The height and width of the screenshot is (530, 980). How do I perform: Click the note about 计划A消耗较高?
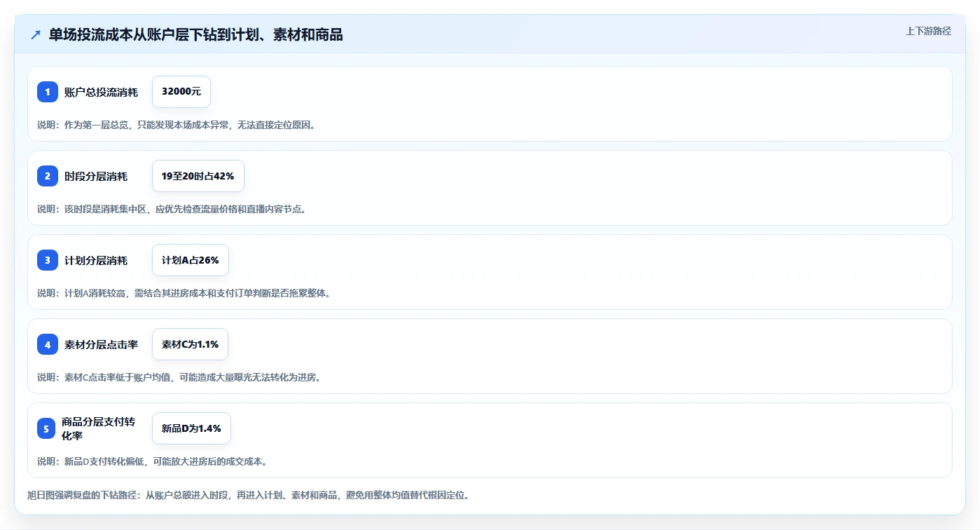pos(184,293)
